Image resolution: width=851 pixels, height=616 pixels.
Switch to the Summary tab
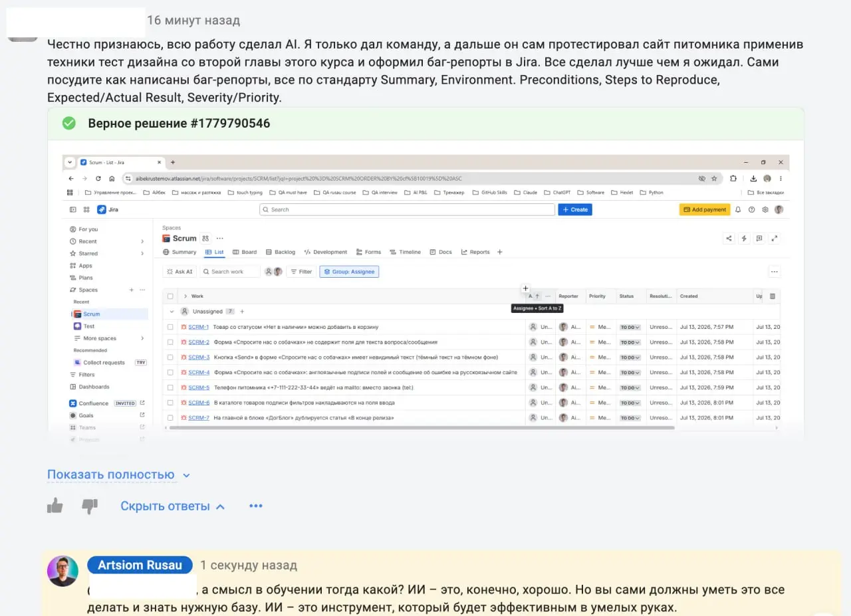[180, 252]
